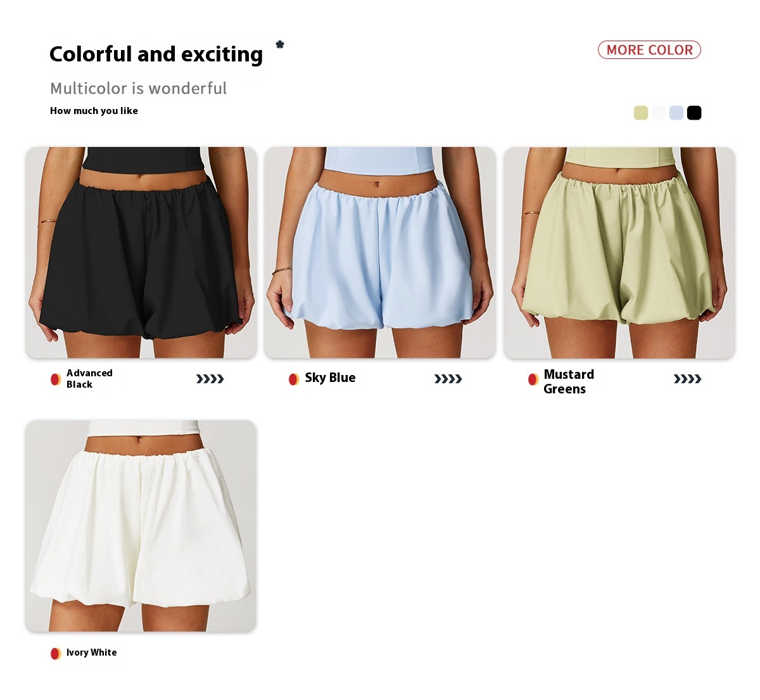The width and height of the screenshot is (760, 700).
Task: Select the white color swatch
Action: coord(659,113)
